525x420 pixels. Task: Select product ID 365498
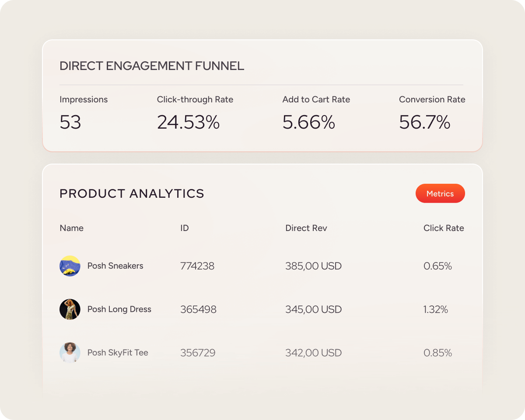click(x=198, y=309)
